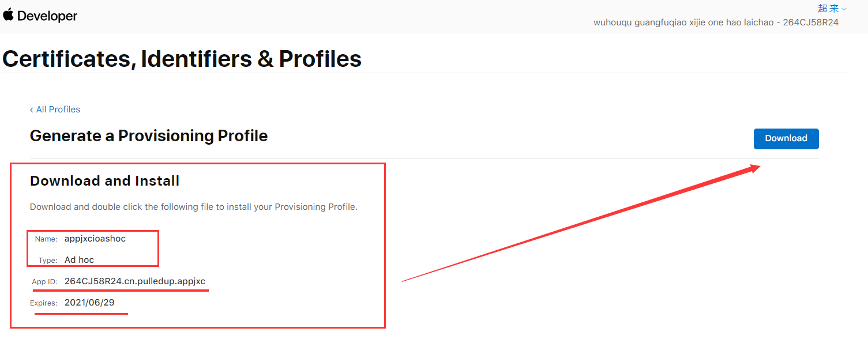This screenshot has width=868, height=343.
Task: Click the Expires: field label
Action: click(x=44, y=303)
